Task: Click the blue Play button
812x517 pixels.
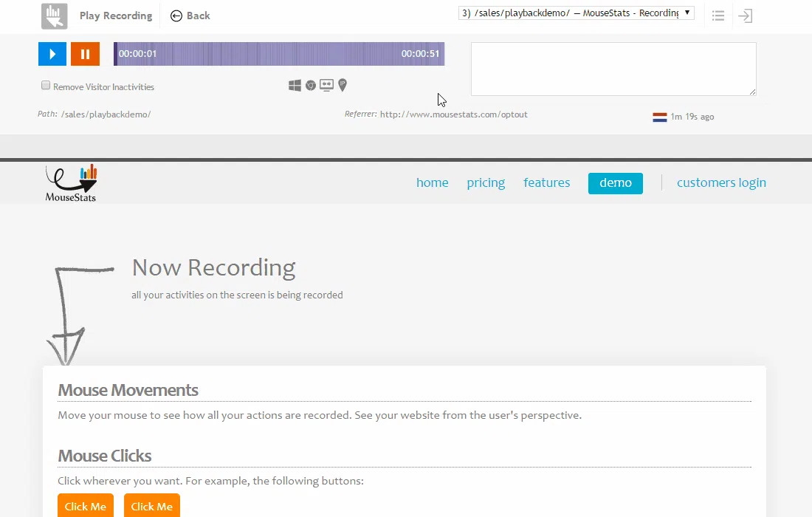Action: point(52,54)
